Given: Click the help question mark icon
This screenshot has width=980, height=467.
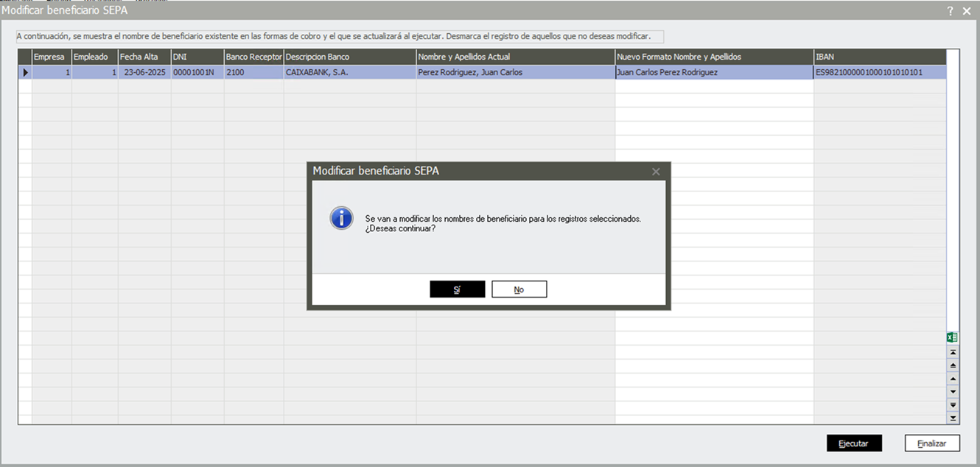Looking at the screenshot, I should click(951, 11).
